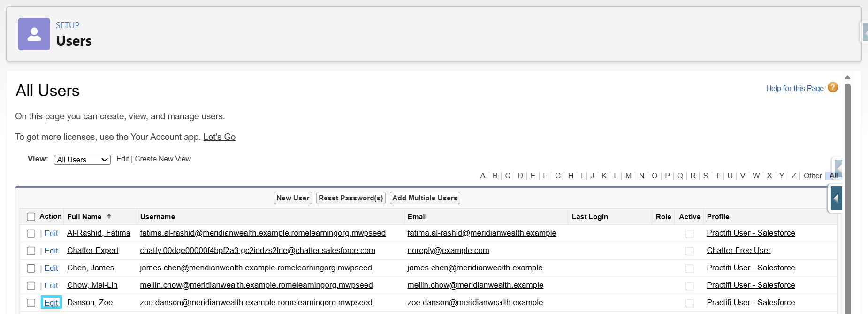Edit the Chow, Mei-Lin user row
This screenshot has width=868, height=314.
click(x=51, y=285)
